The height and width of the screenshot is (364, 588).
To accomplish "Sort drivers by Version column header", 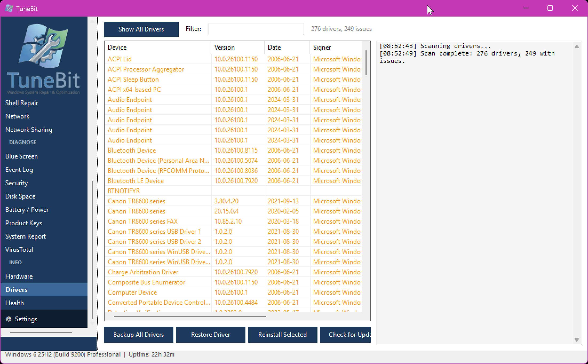I will click(x=238, y=47).
